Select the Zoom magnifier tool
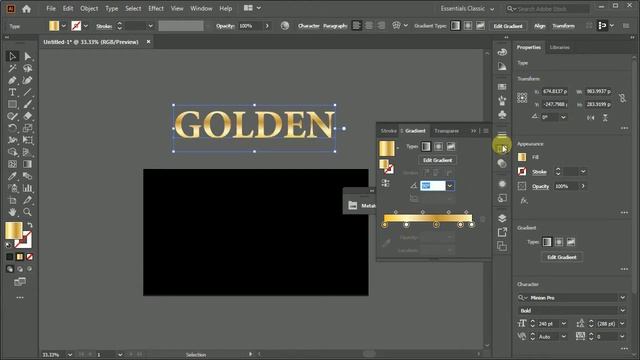The height and width of the screenshot is (360, 640). pos(27,212)
